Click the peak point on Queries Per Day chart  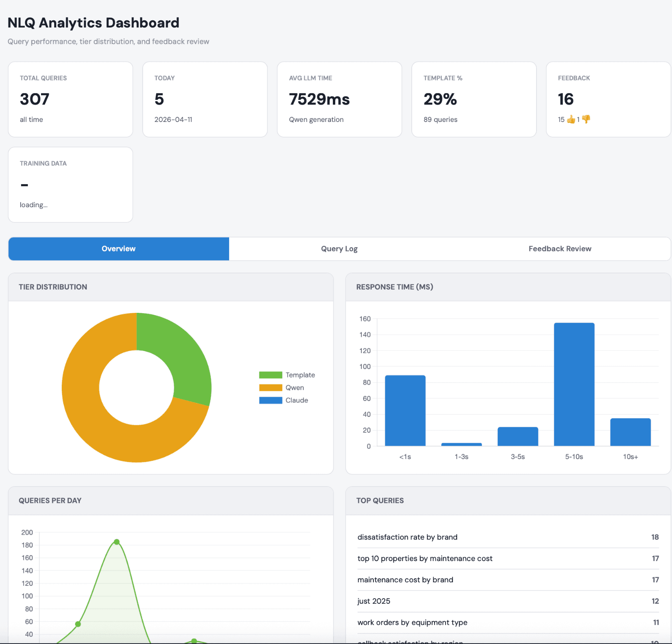[116, 542]
